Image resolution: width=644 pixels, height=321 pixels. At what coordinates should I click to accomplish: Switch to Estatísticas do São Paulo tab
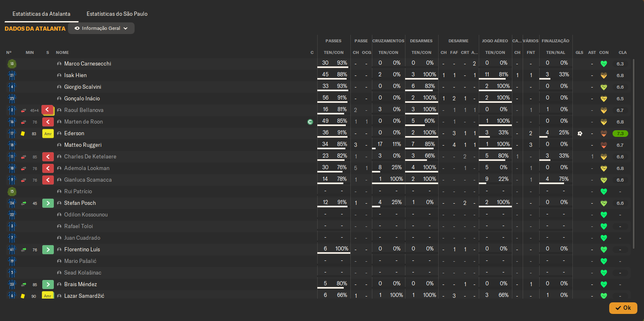click(117, 14)
